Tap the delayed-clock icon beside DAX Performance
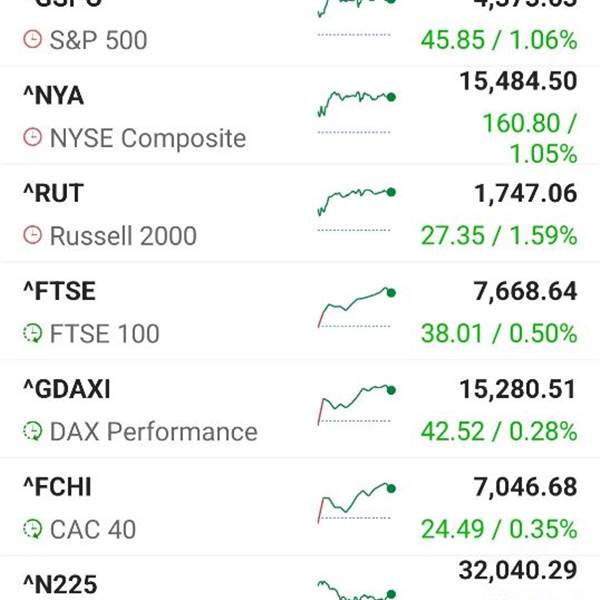This screenshot has width=600, height=600. pos(33,431)
